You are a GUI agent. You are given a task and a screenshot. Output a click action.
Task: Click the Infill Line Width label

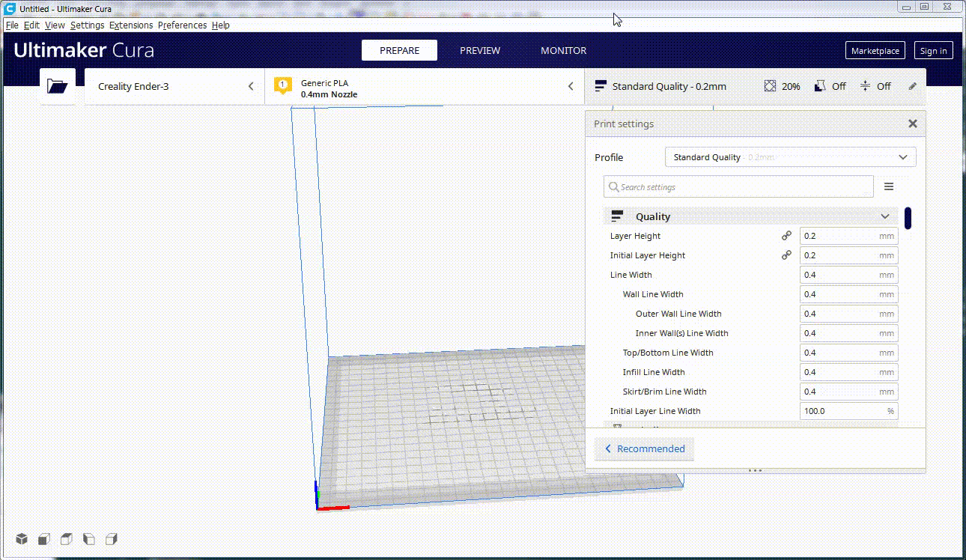[654, 372]
